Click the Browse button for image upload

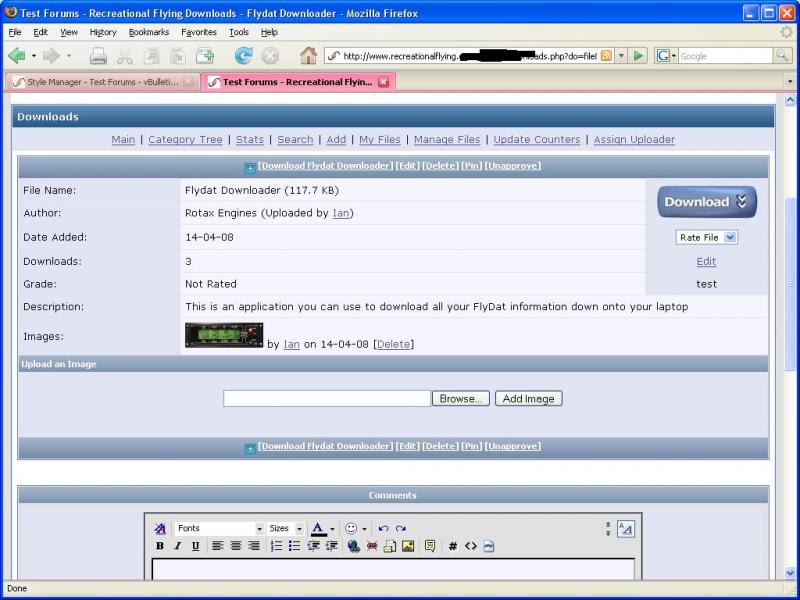461,398
